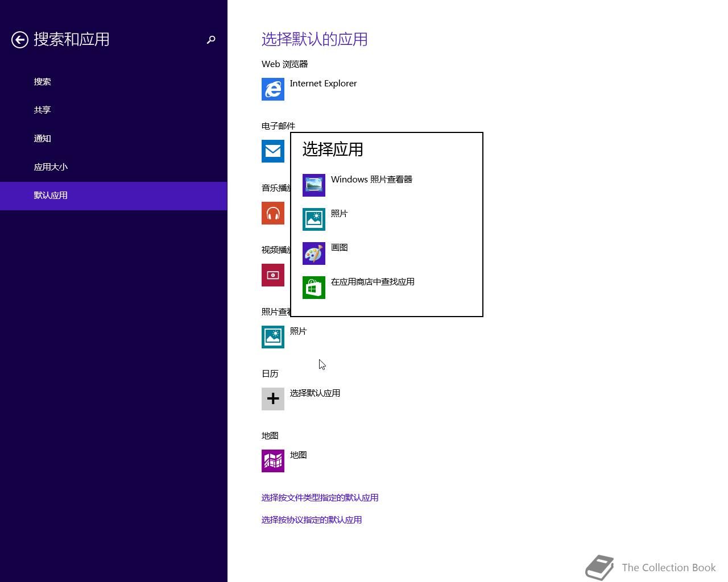Click the 照片 label under photo viewer

(x=298, y=331)
